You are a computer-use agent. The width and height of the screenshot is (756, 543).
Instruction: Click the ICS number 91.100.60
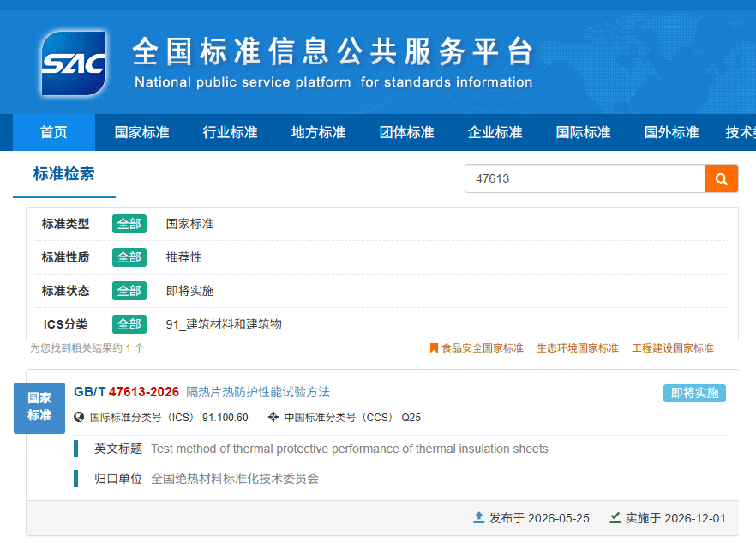click(225, 418)
